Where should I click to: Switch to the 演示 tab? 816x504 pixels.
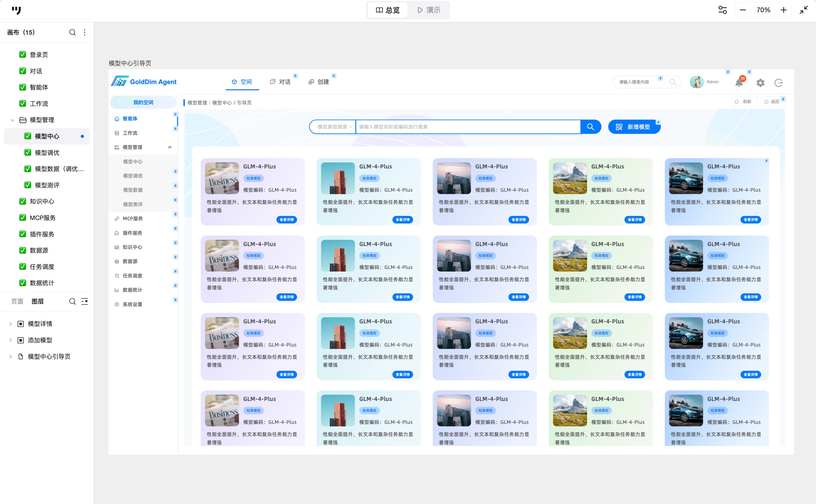point(429,10)
